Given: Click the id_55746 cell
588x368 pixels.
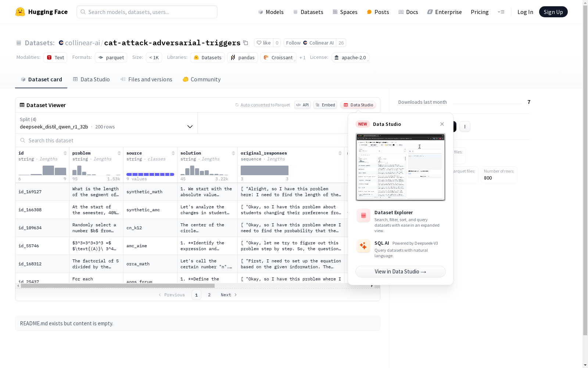Looking at the screenshot, I should (42, 246).
